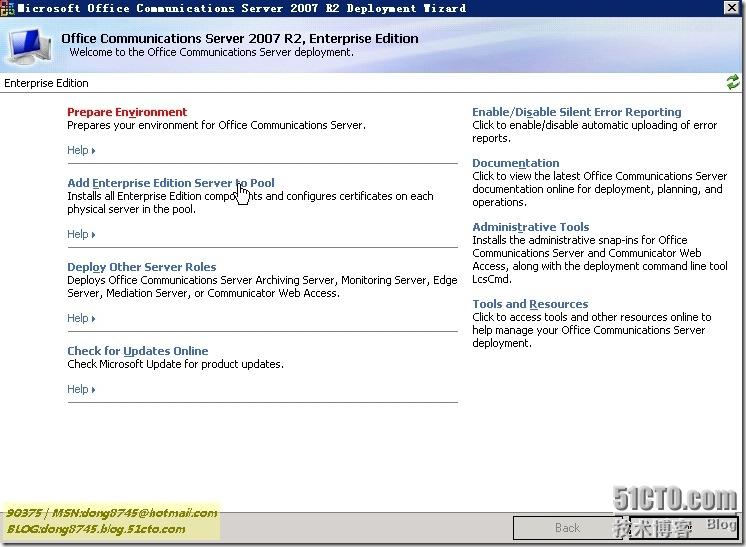Expand Help under Prepare Environment
Image resolution: width=746 pixels, height=547 pixels.
[x=81, y=150]
